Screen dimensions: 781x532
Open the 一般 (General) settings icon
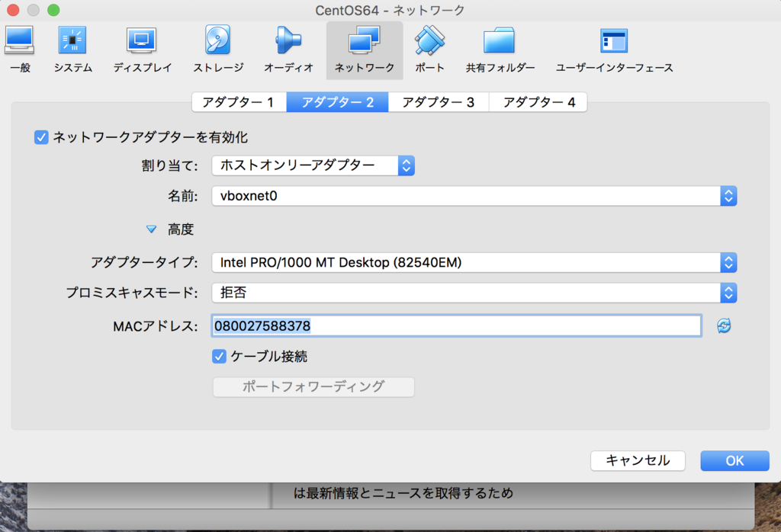[20, 50]
